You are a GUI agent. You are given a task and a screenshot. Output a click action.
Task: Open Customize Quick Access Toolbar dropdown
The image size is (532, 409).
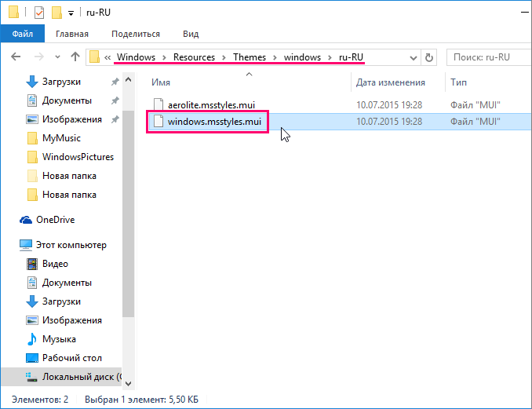(x=71, y=13)
